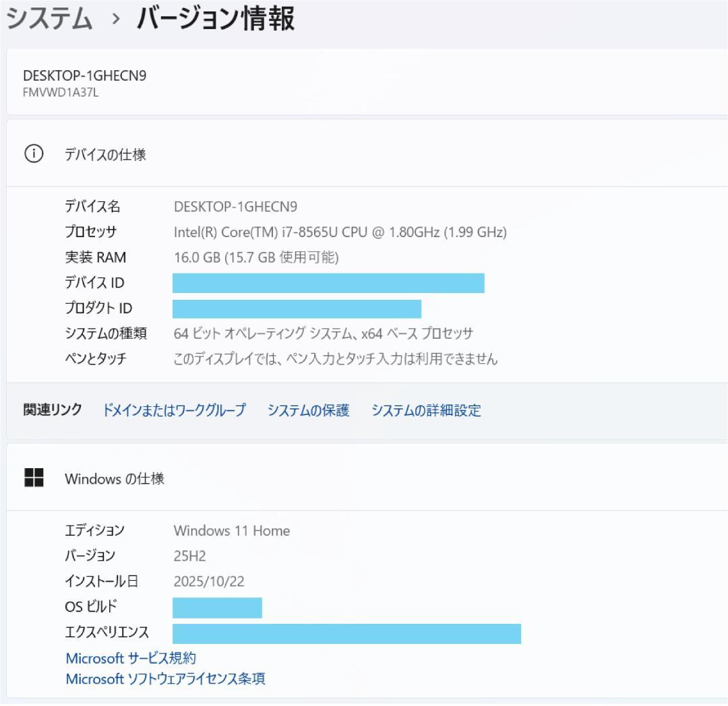Open Microsoft サービス規約 link

point(131,657)
